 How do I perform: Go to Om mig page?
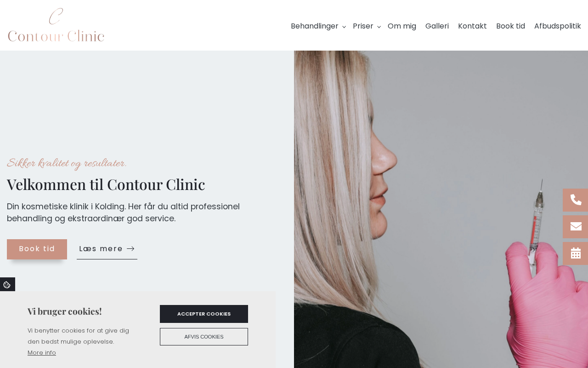coord(402,26)
